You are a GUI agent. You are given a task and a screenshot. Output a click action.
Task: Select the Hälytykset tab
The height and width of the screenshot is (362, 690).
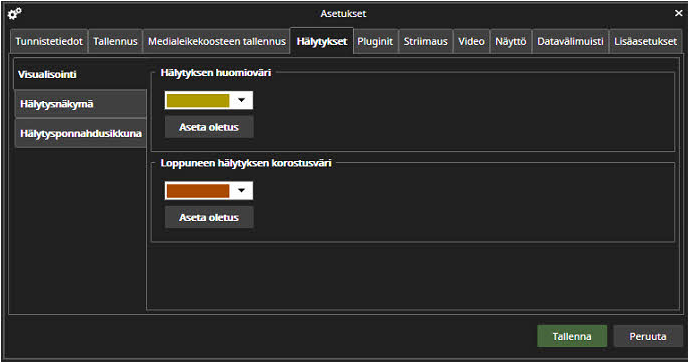tap(322, 41)
